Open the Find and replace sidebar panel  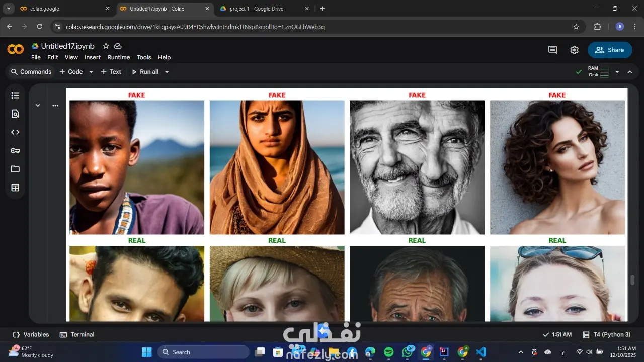(x=15, y=114)
